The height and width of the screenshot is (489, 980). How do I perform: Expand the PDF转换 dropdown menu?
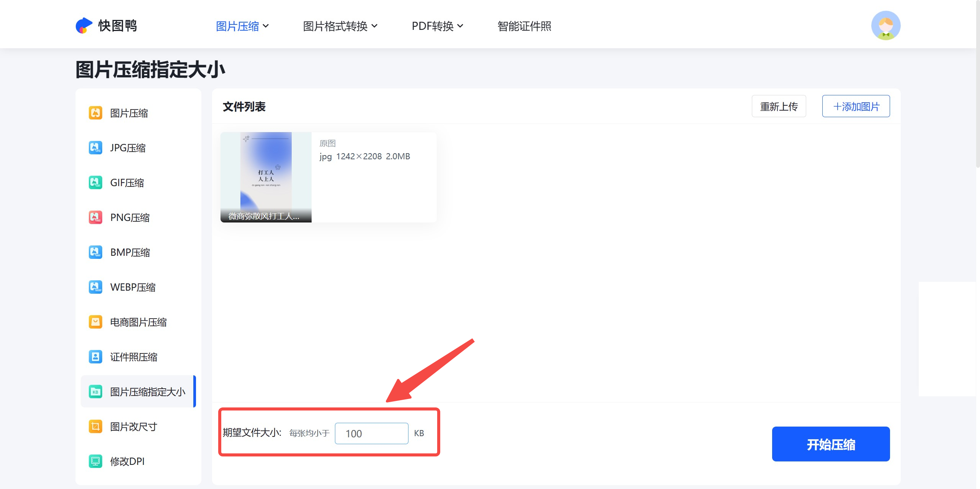[437, 26]
